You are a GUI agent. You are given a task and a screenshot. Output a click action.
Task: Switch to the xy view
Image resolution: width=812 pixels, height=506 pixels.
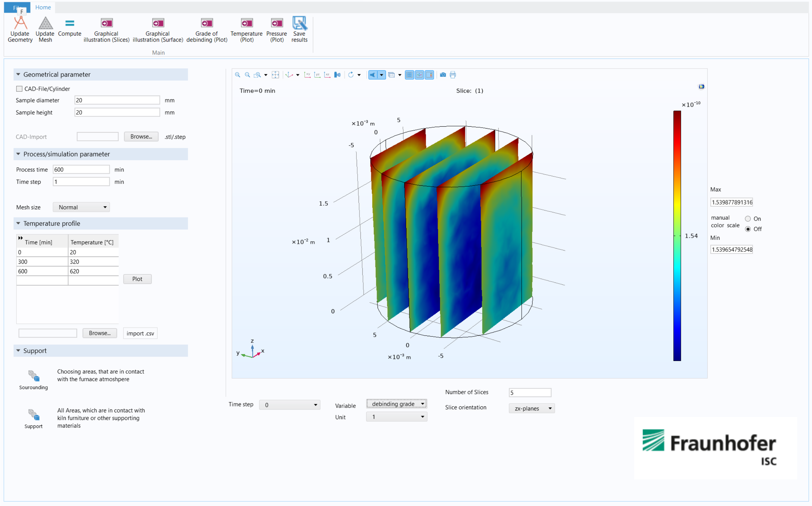click(307, 75)
